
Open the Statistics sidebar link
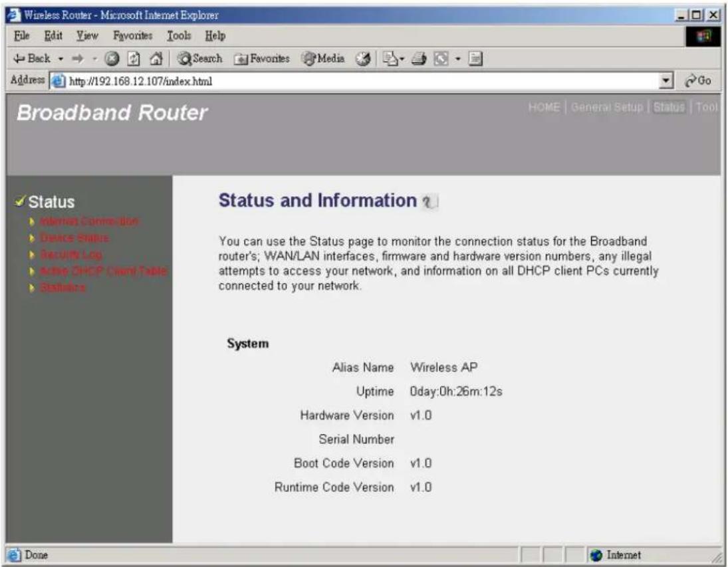62,288
